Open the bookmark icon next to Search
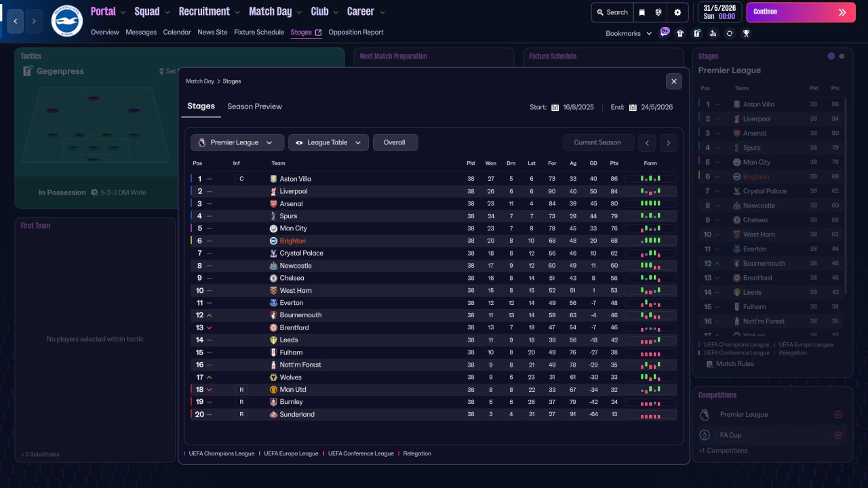Image resolution: width=868 pixels, height=488 pixels. click(642, 12)
